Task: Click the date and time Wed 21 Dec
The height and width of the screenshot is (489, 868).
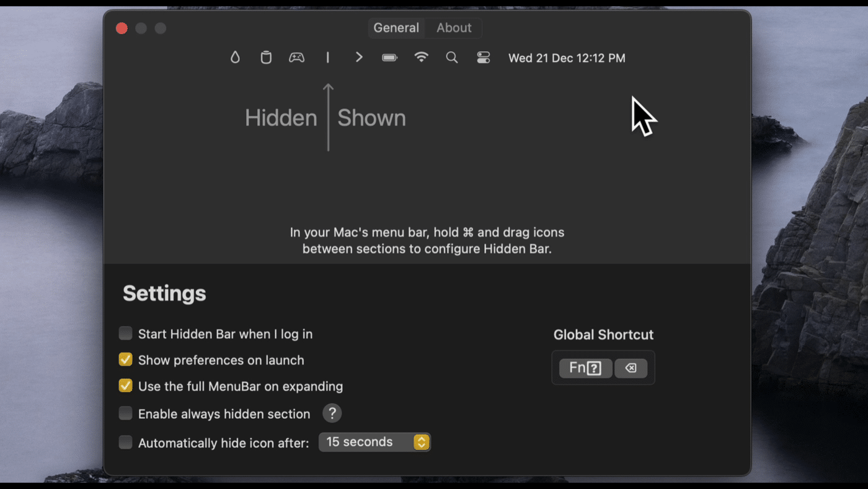Action: tap(567, 58)
